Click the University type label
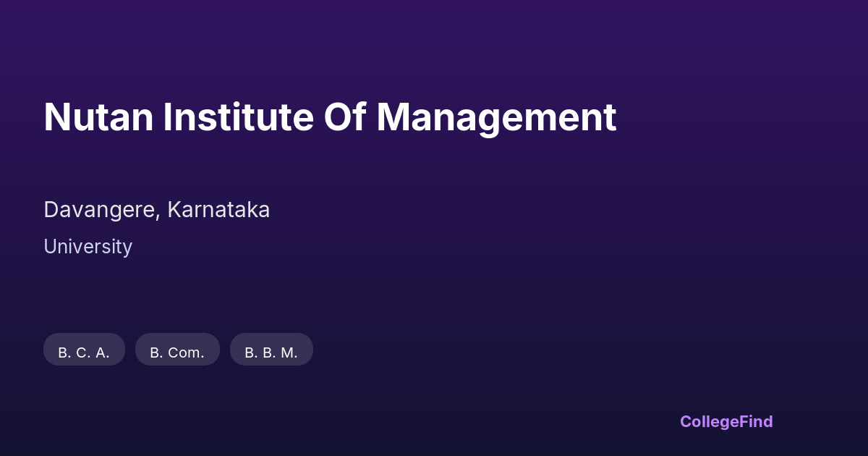Screen dimensions: 868x456 point(88,247)
